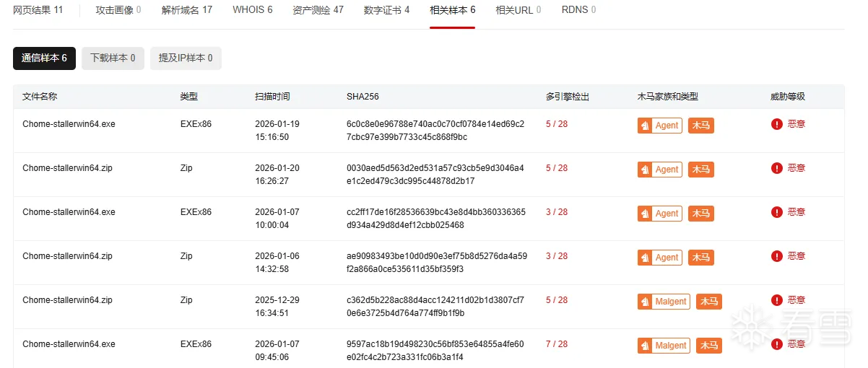868x368 pixels.
Task: Click the 木马 tag in the 16:26:27 row
Action: click(701, 170)
